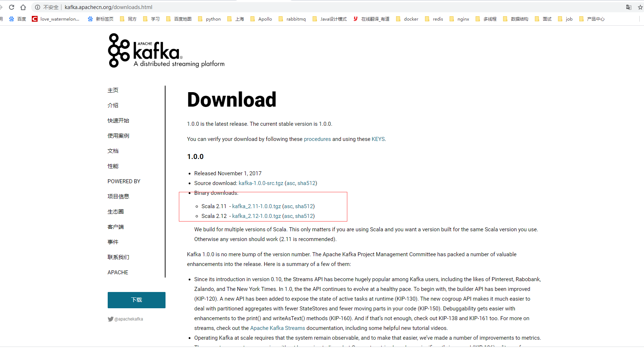The image size is (644, 348).
Task: Select 文档 in the sidebar navigation
Action: click(113, 151)
